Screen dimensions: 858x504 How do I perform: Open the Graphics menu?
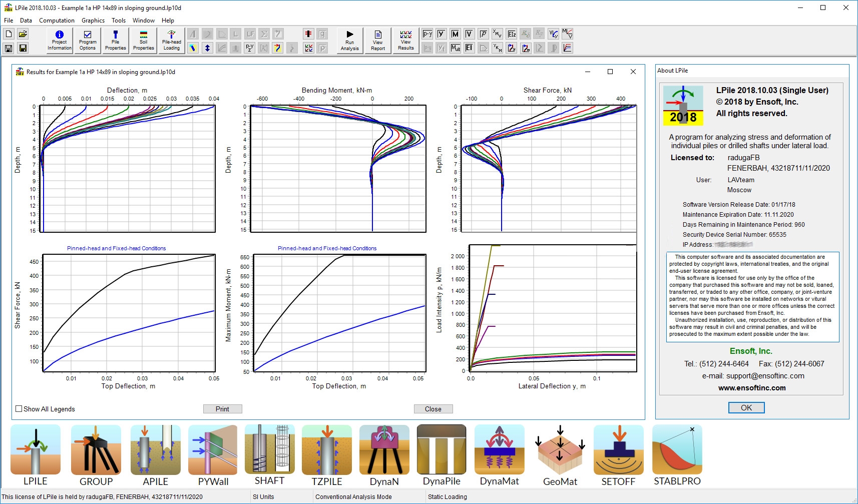[x=93, y=21]
